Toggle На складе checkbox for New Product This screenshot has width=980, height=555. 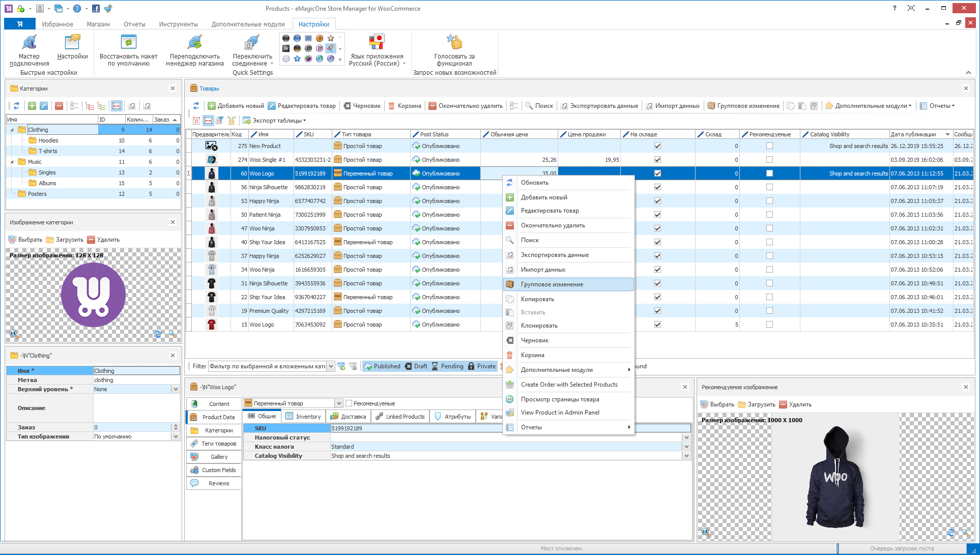tap(657, 146)
